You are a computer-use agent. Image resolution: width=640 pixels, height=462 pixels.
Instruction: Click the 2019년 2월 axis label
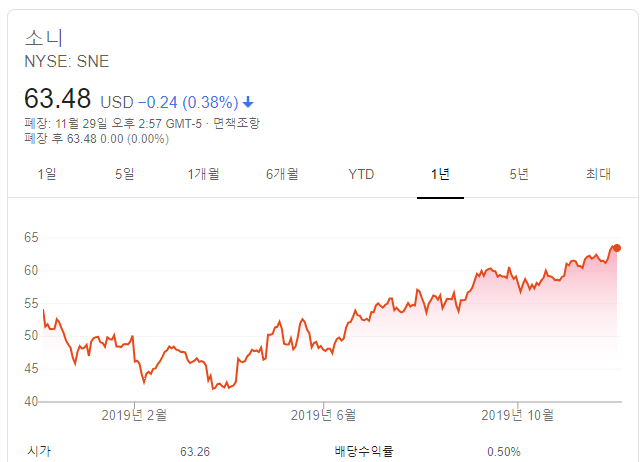(134, 415)
